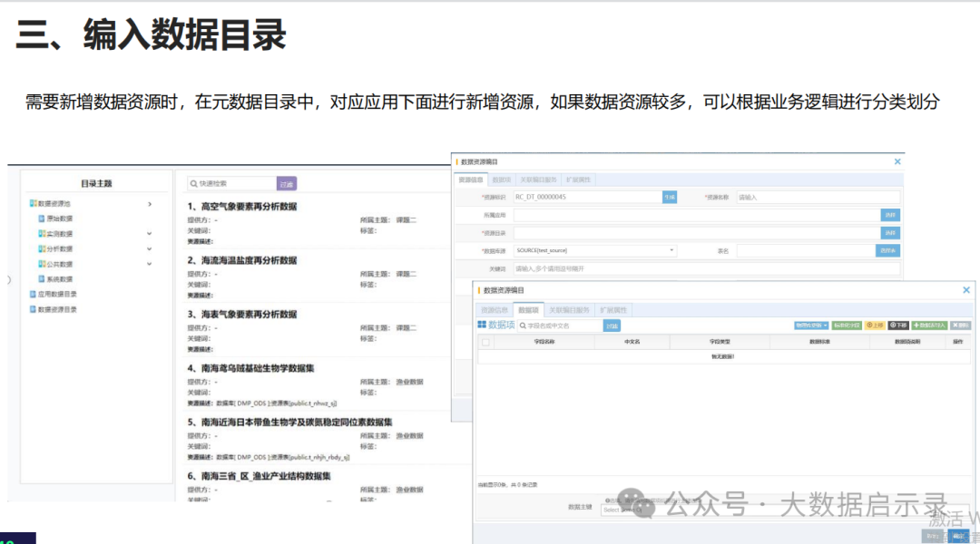Click 确定 button at dialog bottom
The image size is (980, 544).
click(959, 536)
